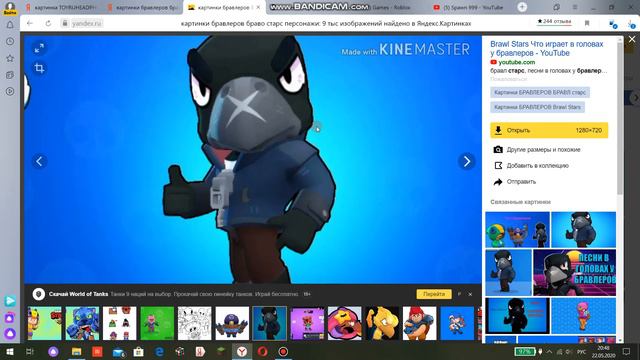Viewport: 640px width, 360px height.
Task: Open notifications bell in the browser sidebar
Action: 10,25
